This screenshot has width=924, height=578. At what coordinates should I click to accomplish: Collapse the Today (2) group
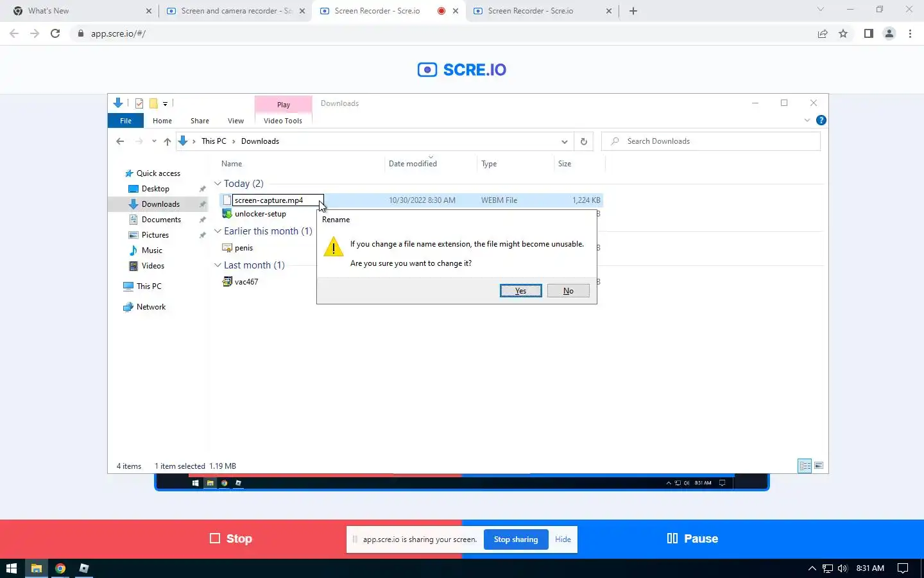point(218,184)
